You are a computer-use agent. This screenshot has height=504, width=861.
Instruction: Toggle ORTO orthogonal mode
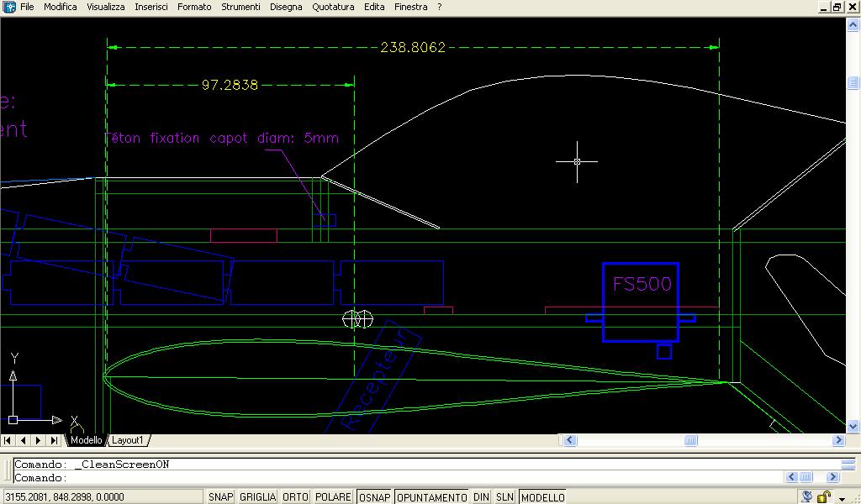295,497
